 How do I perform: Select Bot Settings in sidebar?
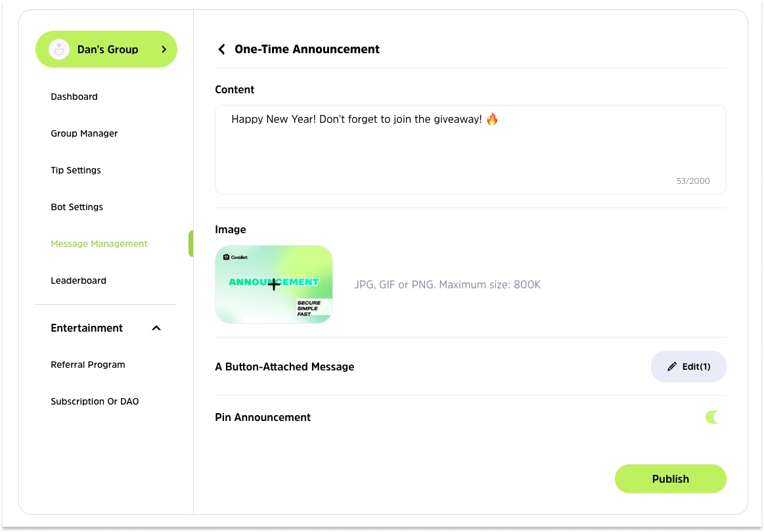[77, 207]
